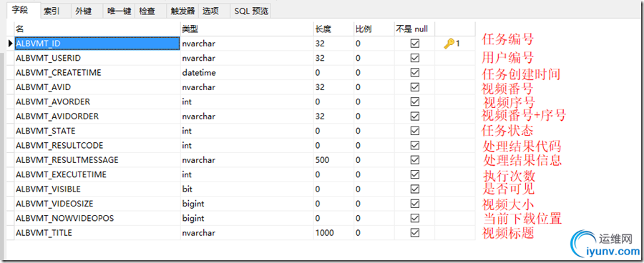The image size is (644, 263).
Task: Select the ALBVMT_CREATETIME field name
Action: coord(59,73)
